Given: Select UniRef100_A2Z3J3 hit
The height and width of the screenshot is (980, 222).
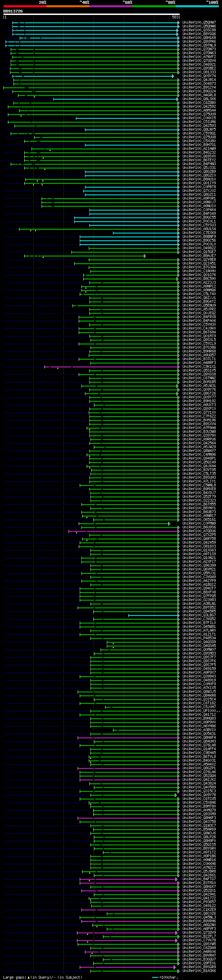Looking at the screenshot, I should (x=199, y=282).
